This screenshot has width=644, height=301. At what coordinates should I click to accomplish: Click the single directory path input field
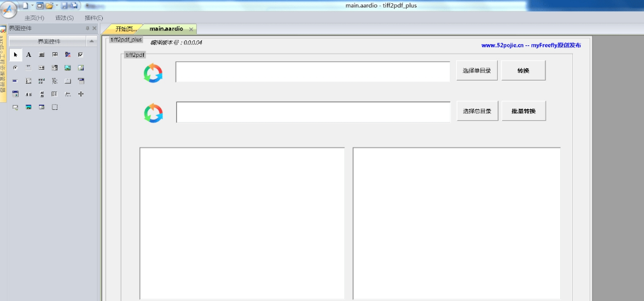pos(312,72)
